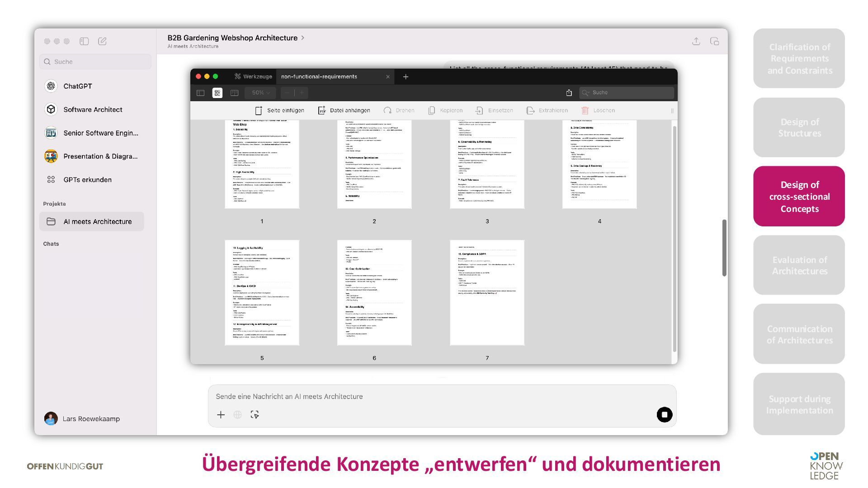Open GPTs erkunden in sidebar
Screen dimensions: 868x488
tap(87, 179)
